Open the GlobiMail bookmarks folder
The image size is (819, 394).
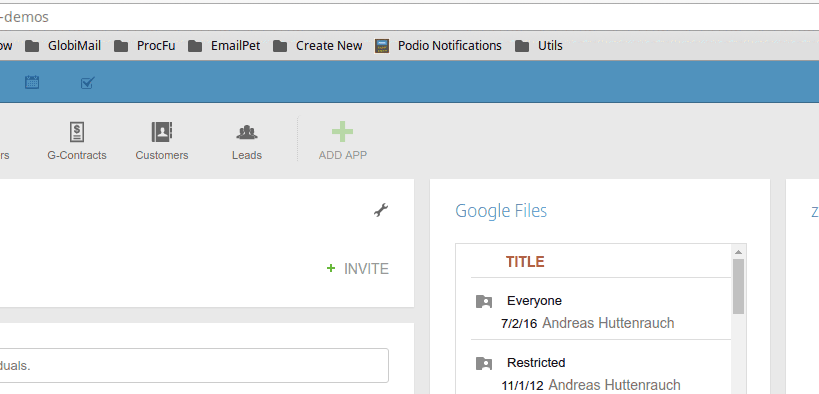63,46
